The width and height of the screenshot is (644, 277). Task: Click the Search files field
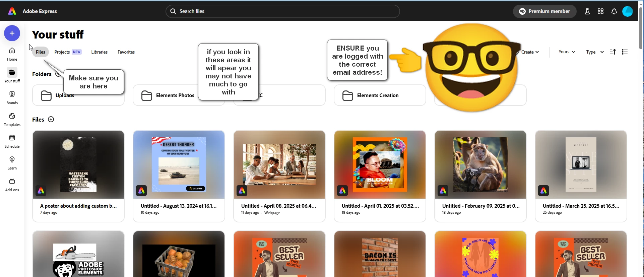tap(283, 11)
